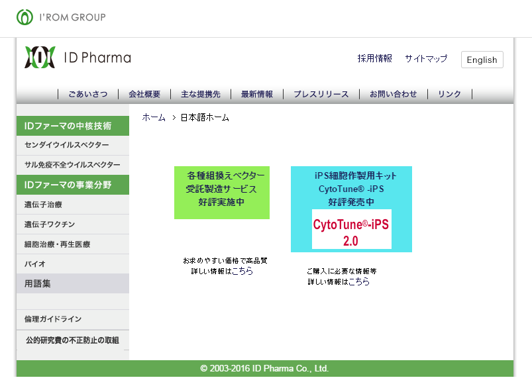Open ごあいさつ in the navigation bar
Viewport: 532px width, 392px height.
point(88,94)
